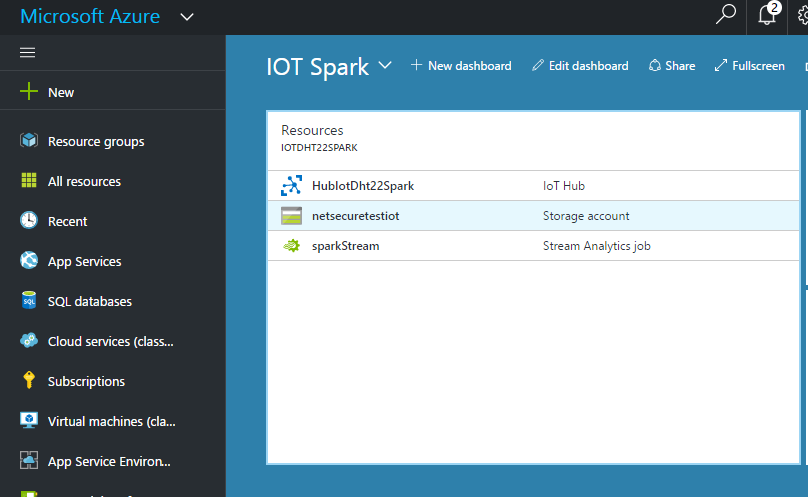The image size is (808, 497).
Task: Click the SQL databases icon
Action: [x=29, y=300]
